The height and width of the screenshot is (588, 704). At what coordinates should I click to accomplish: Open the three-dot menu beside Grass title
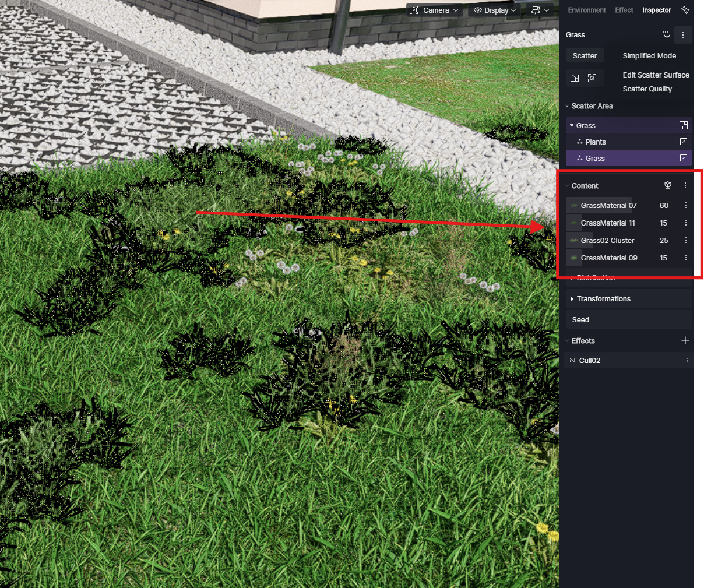point(683,35)
